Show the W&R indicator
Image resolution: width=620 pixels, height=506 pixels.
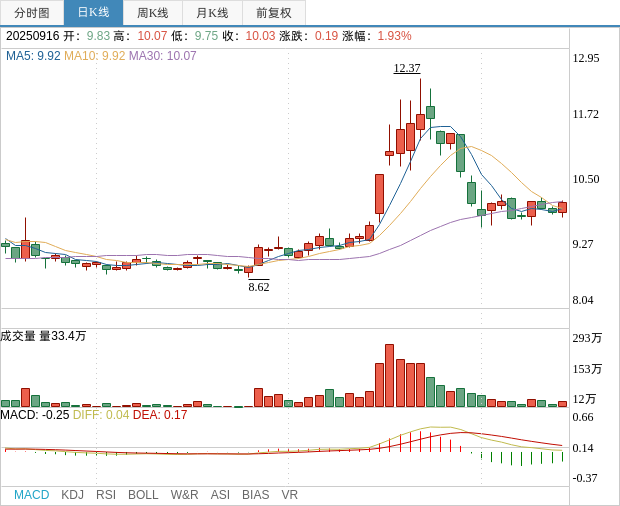point(184,495)
